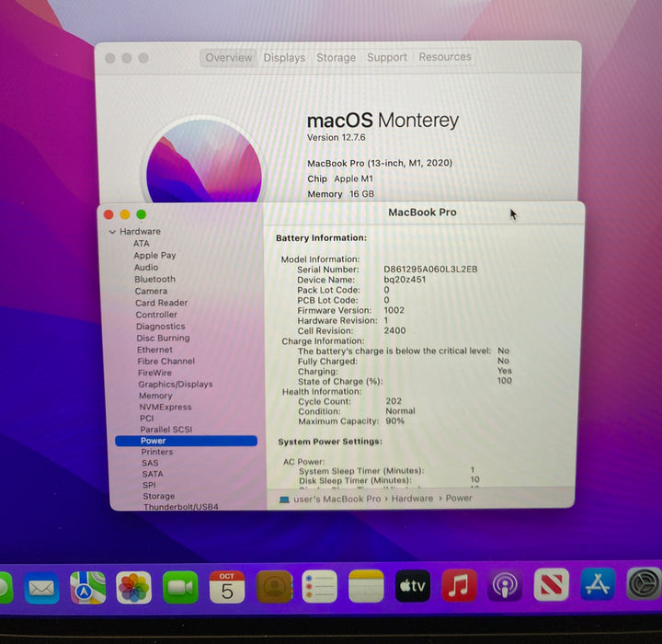
Task: Click the Version 12.7.6 text
Action: pos(337,137)
